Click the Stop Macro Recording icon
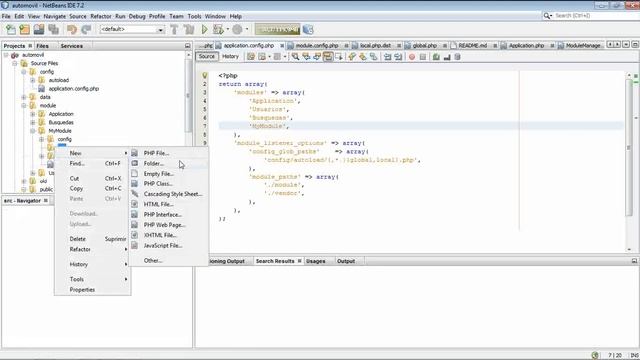 [423, 57]
